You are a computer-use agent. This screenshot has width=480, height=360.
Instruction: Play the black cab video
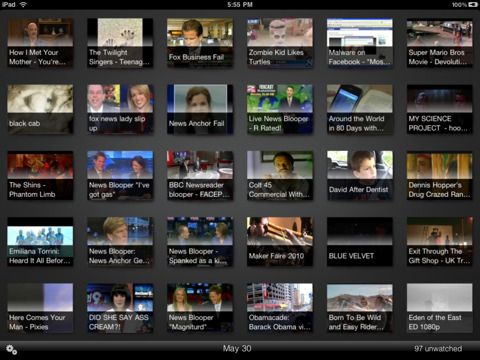click(40, 109)
